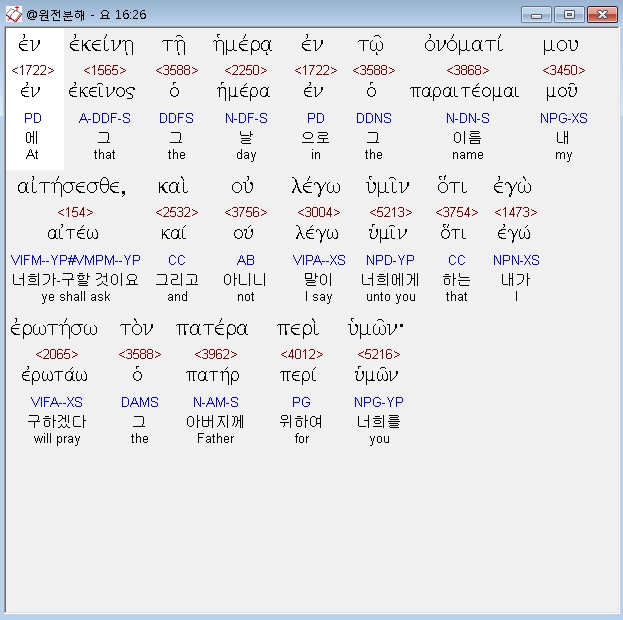Click the English gloss "ye shall ask"
Viewport: 623px width, 620px height.
(x=75, y=296)
